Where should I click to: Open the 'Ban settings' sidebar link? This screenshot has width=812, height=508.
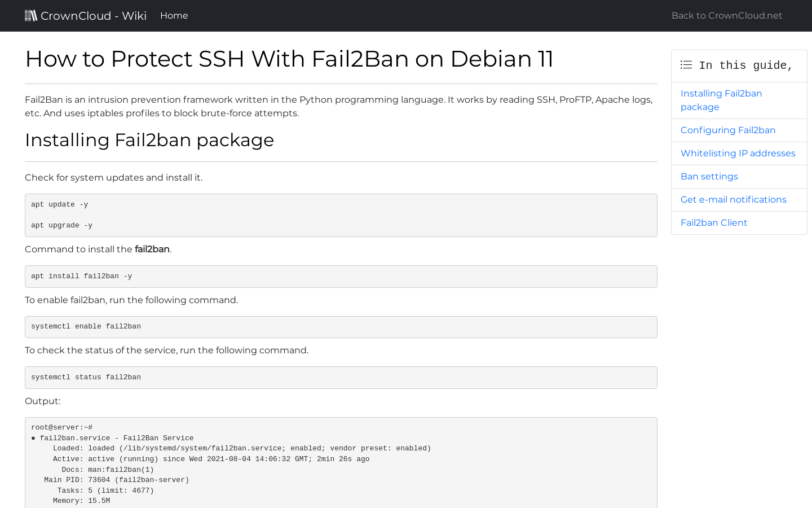point(709,176)
